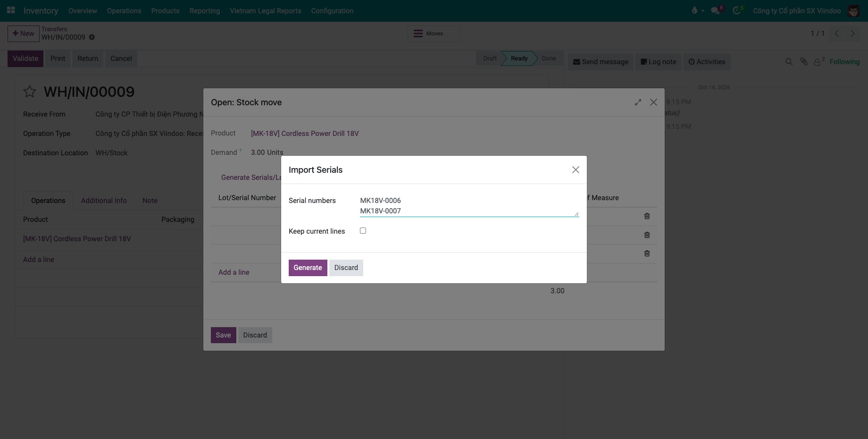Expand the Stock move dialog to full screen
The image size is (868, 439).
[638, 102]
